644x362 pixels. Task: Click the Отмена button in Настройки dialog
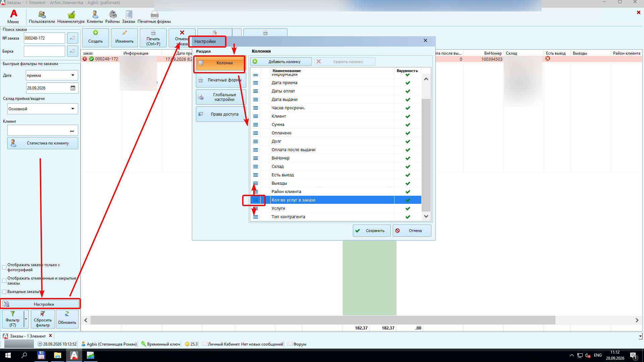[412, 231]
